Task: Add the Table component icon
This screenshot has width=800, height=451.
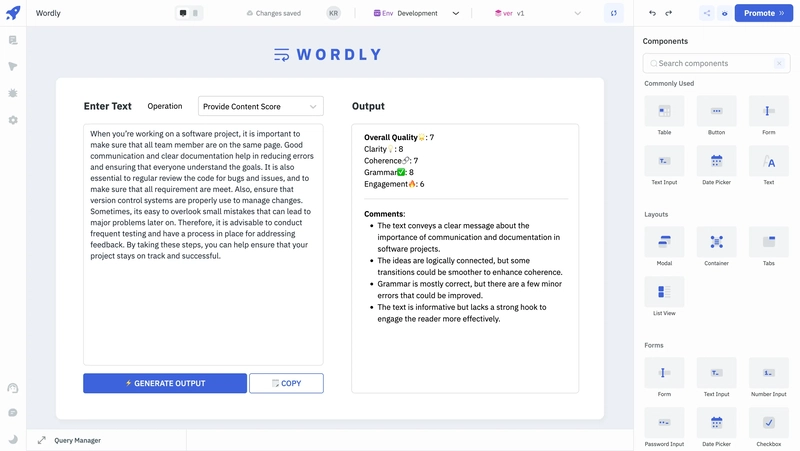Action: [x=664, y=111]
